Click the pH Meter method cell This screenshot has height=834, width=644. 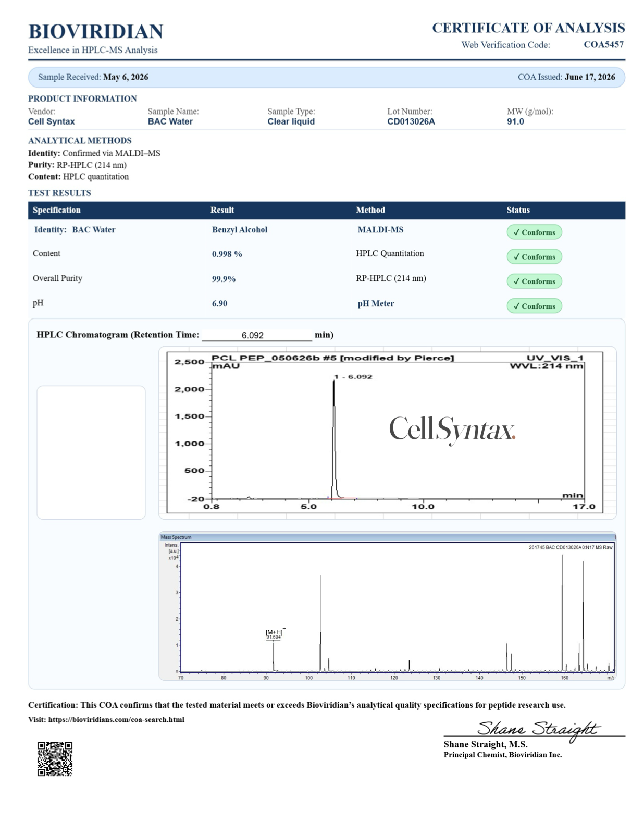tap(376, 303)
